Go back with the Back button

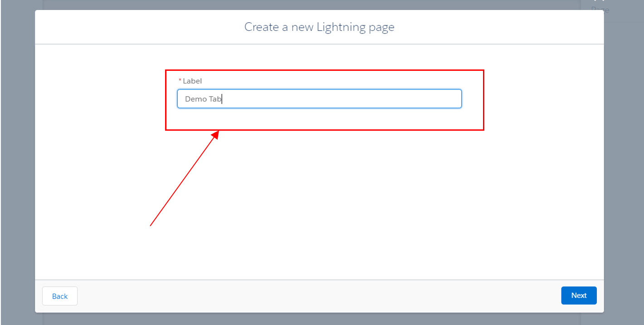pos(60,296)
